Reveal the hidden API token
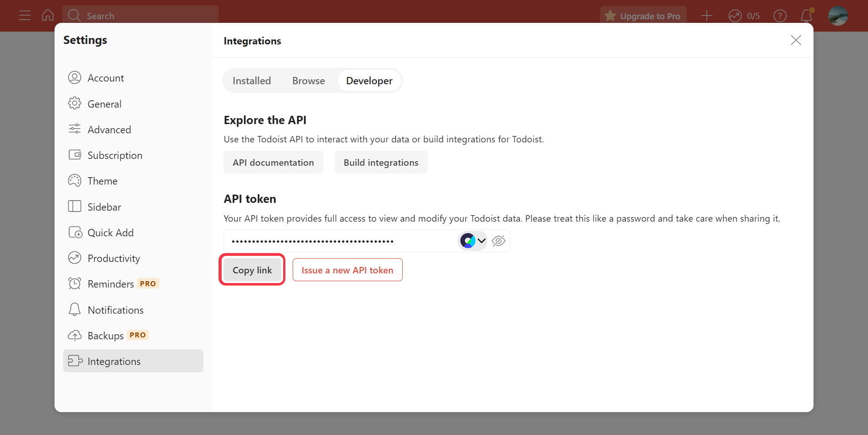 pos(498,240)
